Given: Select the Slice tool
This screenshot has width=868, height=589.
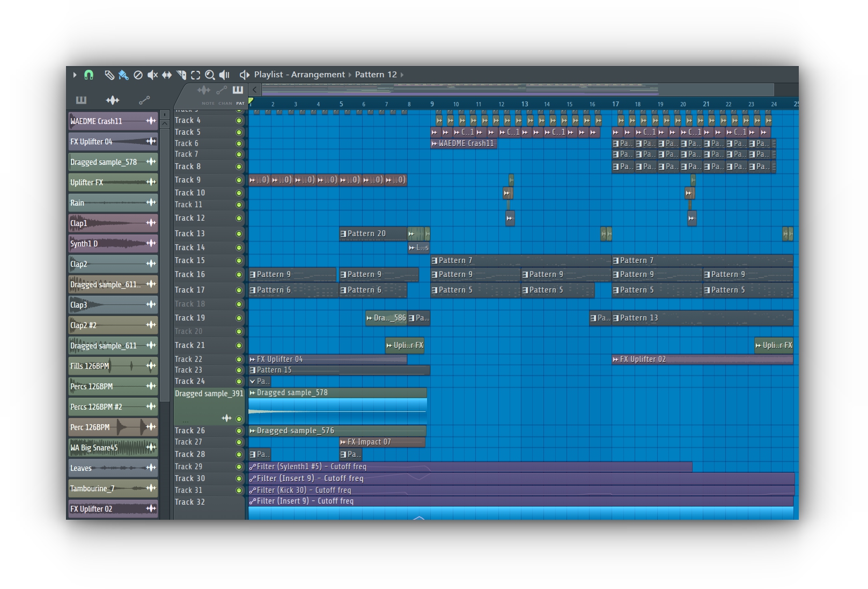Looking at the screenshot, I should pos(182,75).
